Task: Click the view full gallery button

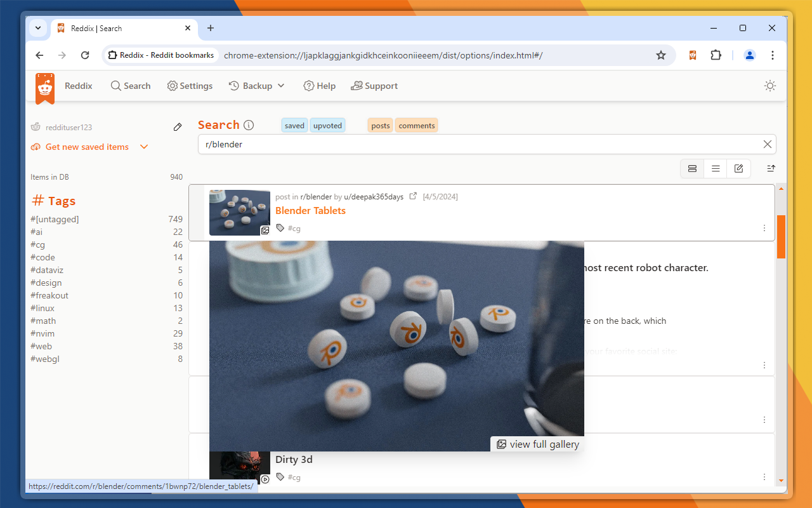Action: point(536,444)
